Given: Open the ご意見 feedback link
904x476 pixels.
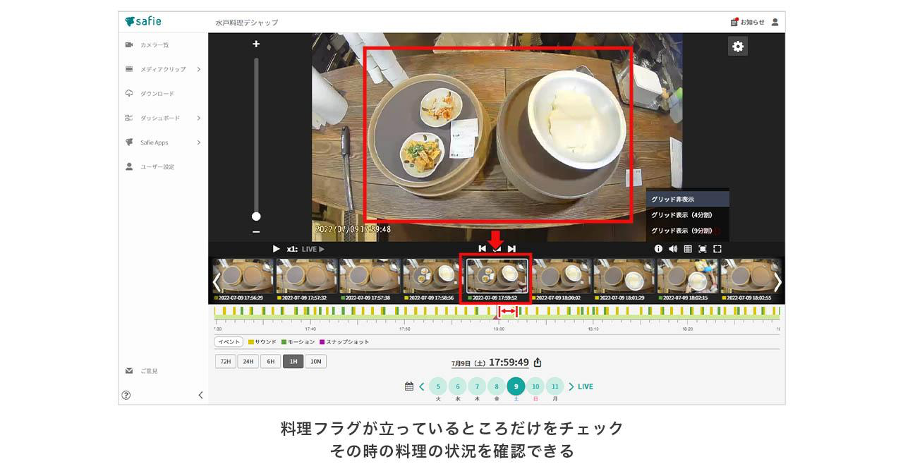Looking at the screenshot, I should (x=149, y=371).
